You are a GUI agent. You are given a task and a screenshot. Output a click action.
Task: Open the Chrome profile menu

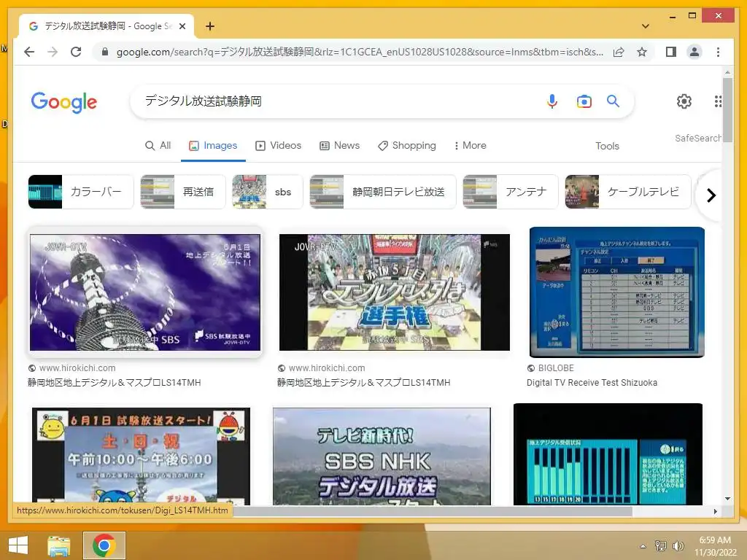(694, 52)
